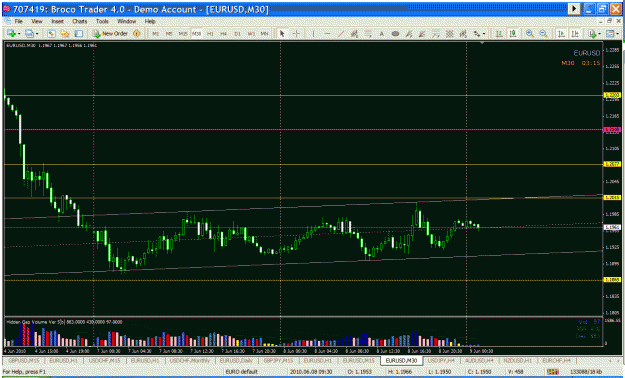
Task: Select the text label A tool
Action: [381, 34]
